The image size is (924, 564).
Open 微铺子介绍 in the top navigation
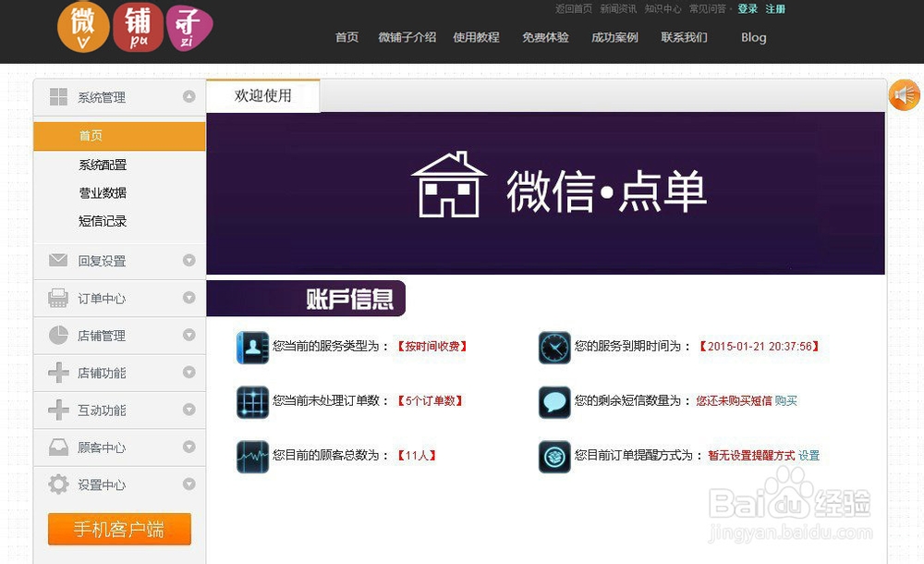click(407, 37)
